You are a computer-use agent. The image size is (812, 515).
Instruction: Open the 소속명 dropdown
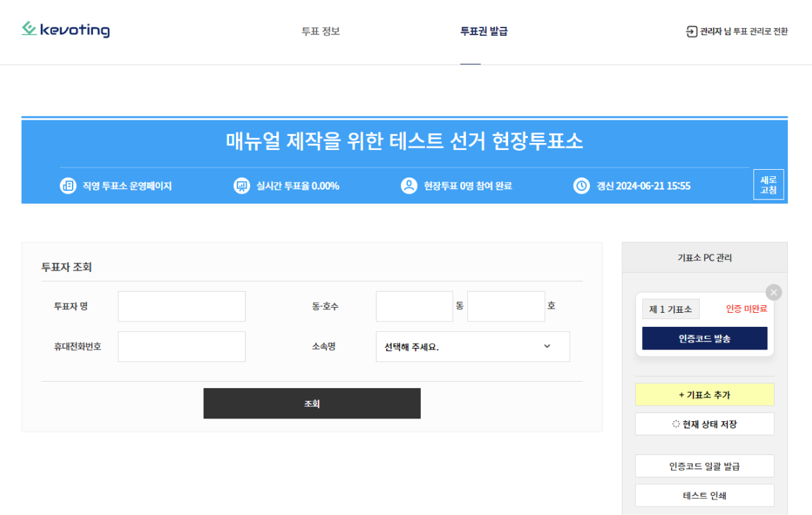(472, 347)
